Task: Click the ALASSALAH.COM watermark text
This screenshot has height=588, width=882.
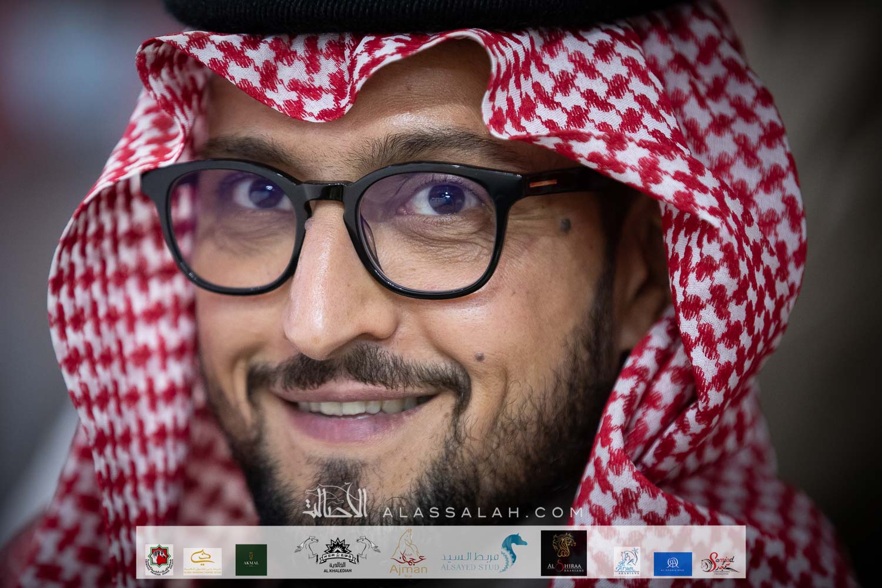Action: tap(482, 512)
